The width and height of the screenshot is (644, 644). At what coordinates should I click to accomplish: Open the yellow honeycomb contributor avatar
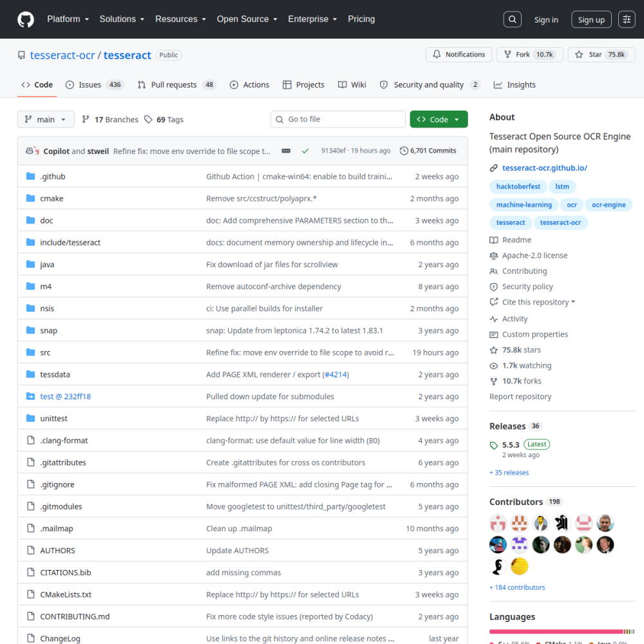click(x=519, y=566)
